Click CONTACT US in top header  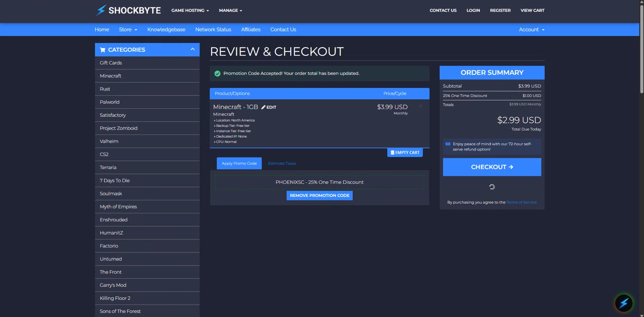(x=443, y=10)
